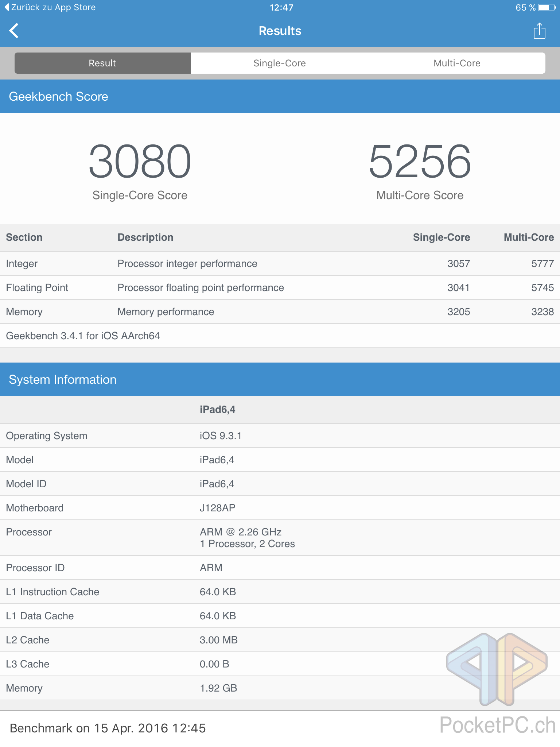
Task: Switch to the Single-Core tab
Action: 279,63
